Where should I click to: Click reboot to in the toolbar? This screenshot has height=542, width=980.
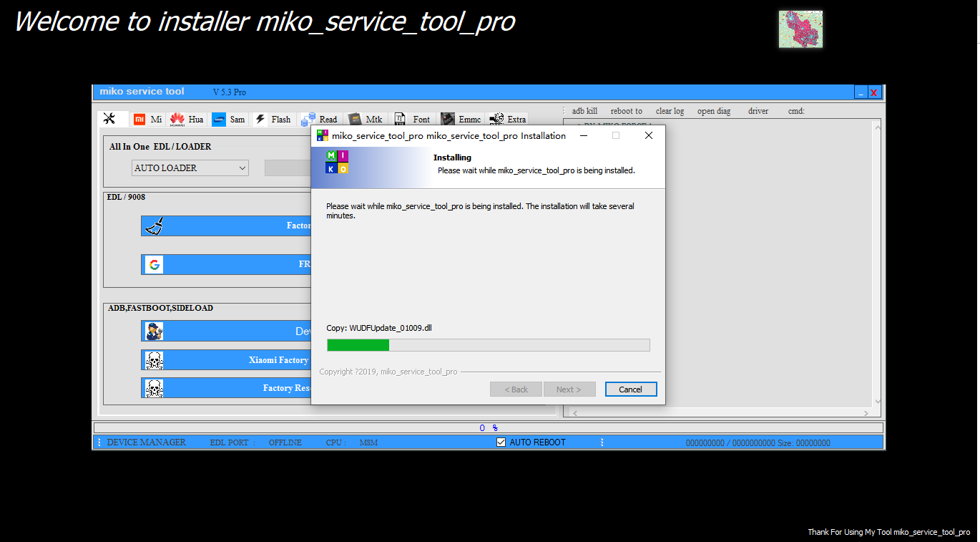(x=627, y=111)
